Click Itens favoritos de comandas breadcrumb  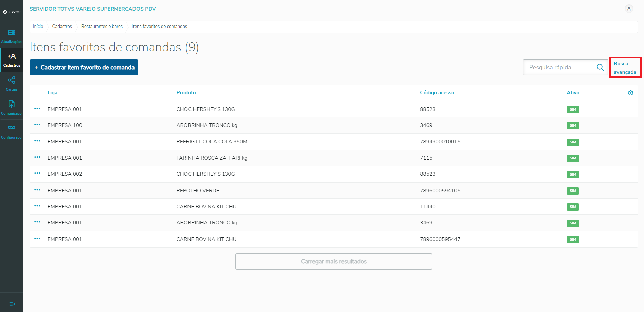159,27
